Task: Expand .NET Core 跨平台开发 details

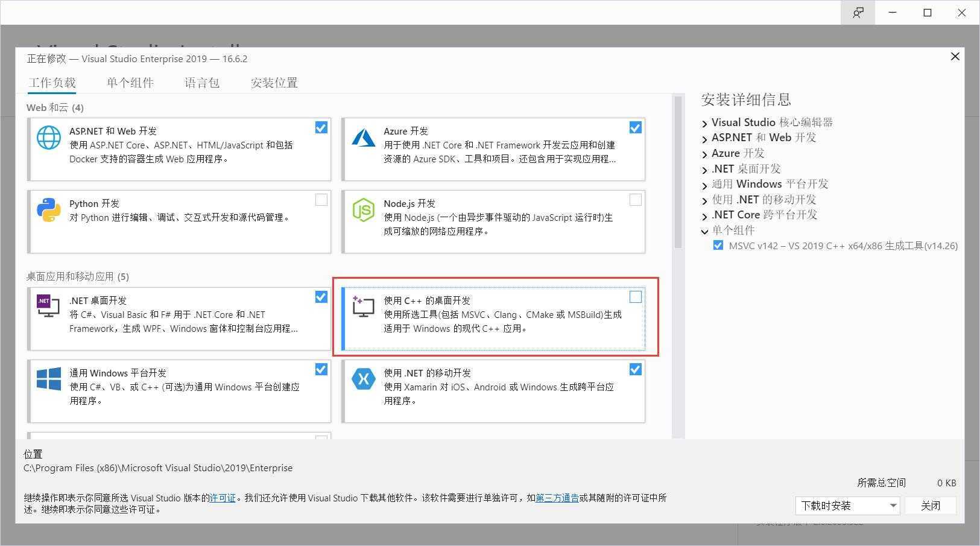Action: tap(704, 216)
